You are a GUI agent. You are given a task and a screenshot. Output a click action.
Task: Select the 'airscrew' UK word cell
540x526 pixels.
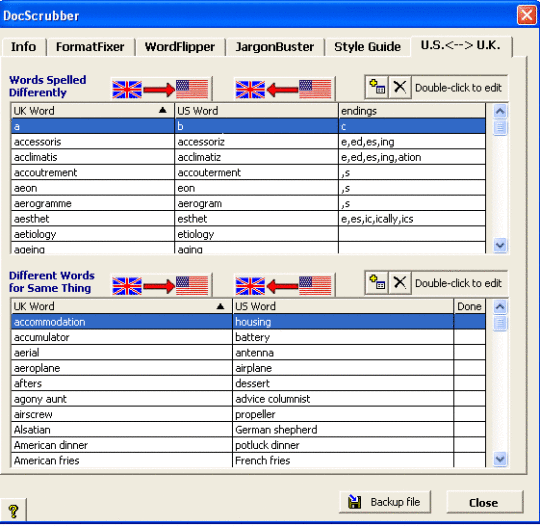click(x=122, y=414)
